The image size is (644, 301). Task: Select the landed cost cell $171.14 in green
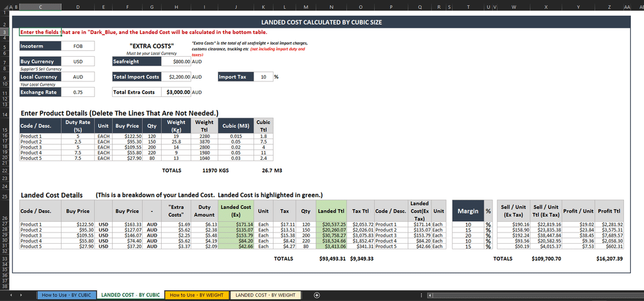[x=236, y=225]
